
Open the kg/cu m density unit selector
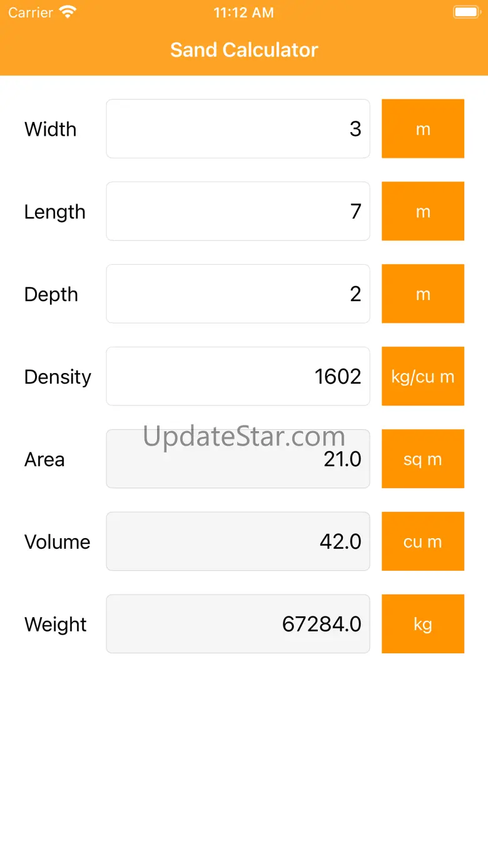(x=423, y=377)
